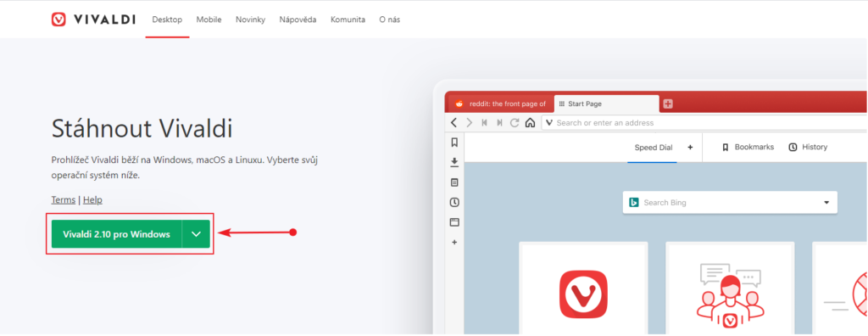The height and width of the screenshot is (336, 868).
Task: Click the browser back arrow
Action: [x=454, y=122]
